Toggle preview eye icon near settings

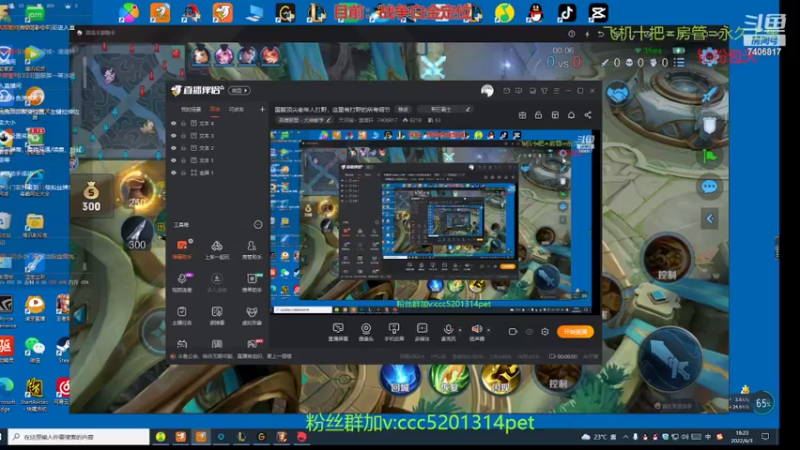(529, 332)
